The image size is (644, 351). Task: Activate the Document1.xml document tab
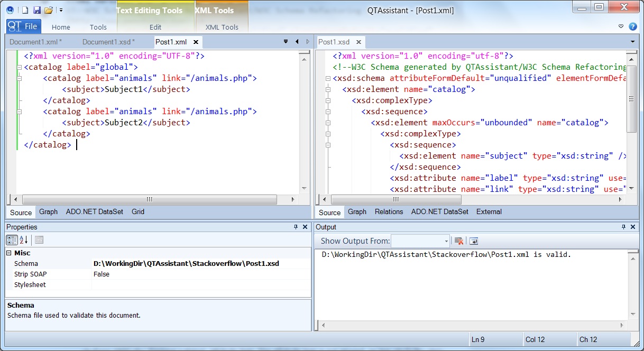pyautogui.click(x=35, y=42)
